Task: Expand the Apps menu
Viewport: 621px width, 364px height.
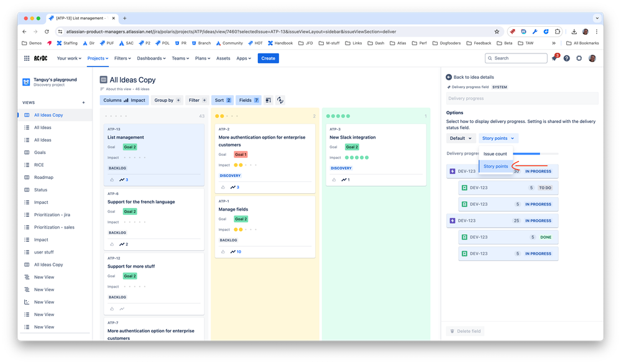Action: [x=244, y=58]
